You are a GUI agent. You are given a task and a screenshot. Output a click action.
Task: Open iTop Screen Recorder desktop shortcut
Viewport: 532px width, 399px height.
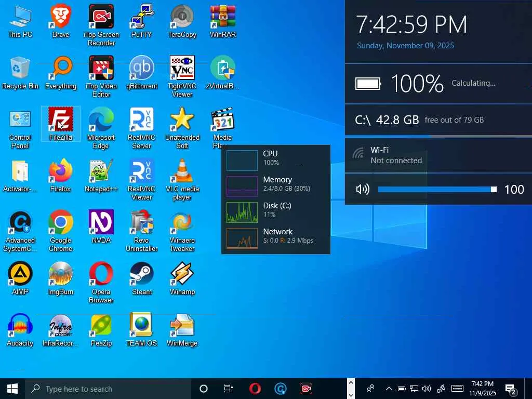[101, 25]
